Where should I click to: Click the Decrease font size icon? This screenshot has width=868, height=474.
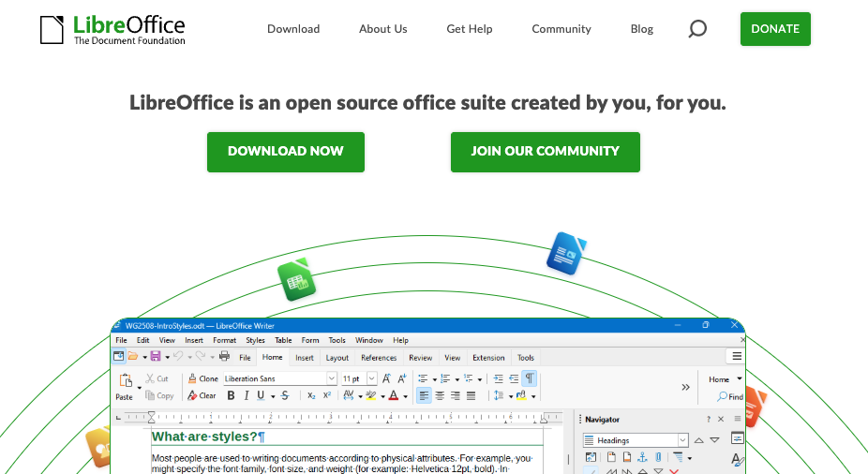tap(402, 378)
